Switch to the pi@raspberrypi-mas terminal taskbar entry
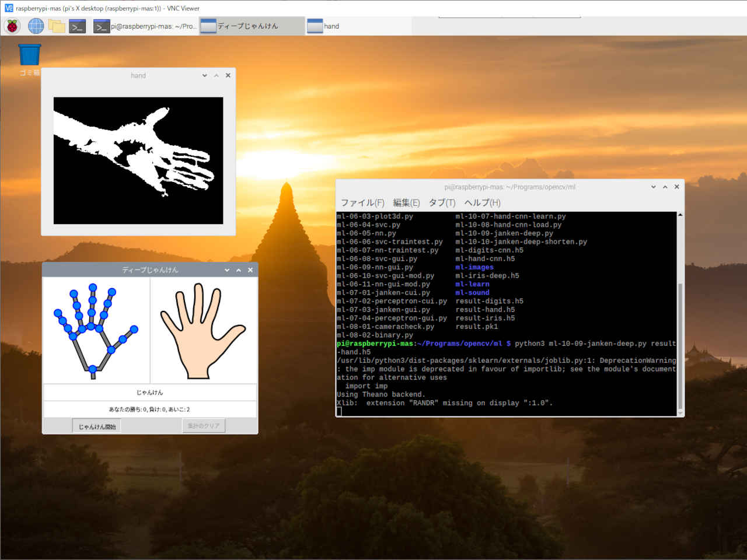747x560 pixels. pyautogui.click(x=145, y=26)
